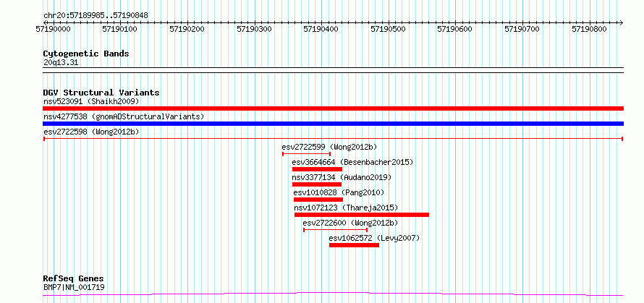Select the esv1062572 red bar
Image resolution: width=644 pixels, height=303 pixels.
pos(354,245)
